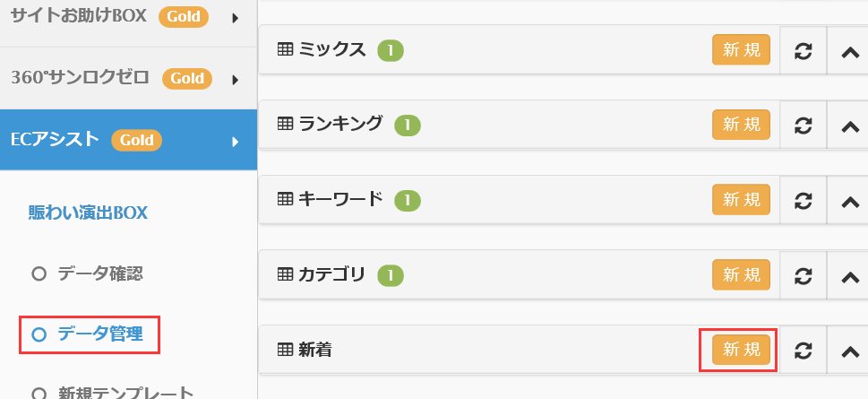
Task: Refresh the カテゴリ panel
Action: coord(803,275)
